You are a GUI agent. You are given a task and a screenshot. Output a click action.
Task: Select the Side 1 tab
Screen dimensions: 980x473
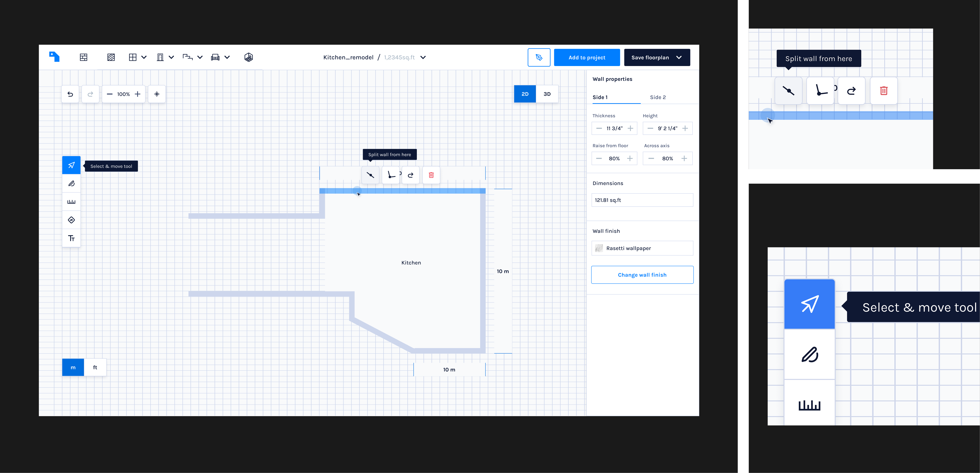point(600,97)
